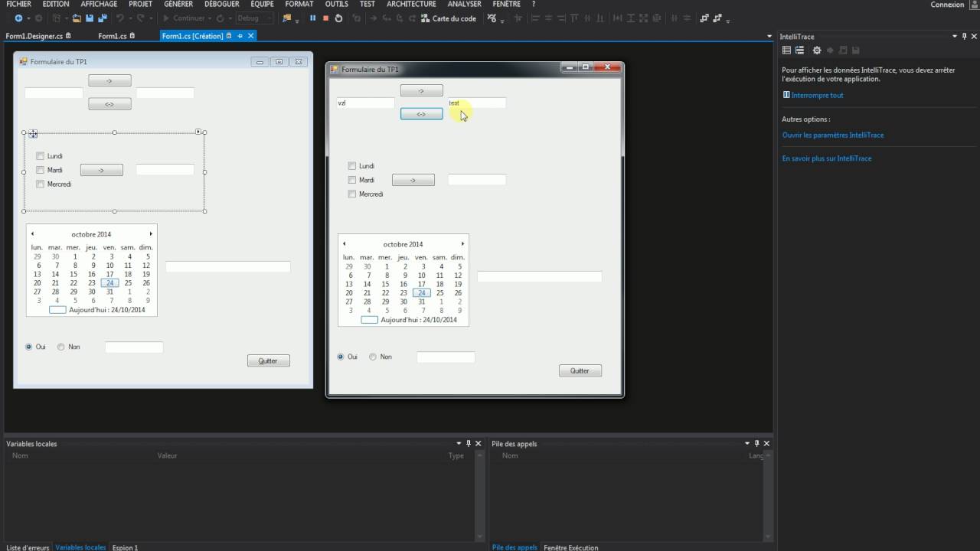The width and height of the screenshot is (980, 551).
Task: Click the Send to Back layout icon
Action: (717, 18)
